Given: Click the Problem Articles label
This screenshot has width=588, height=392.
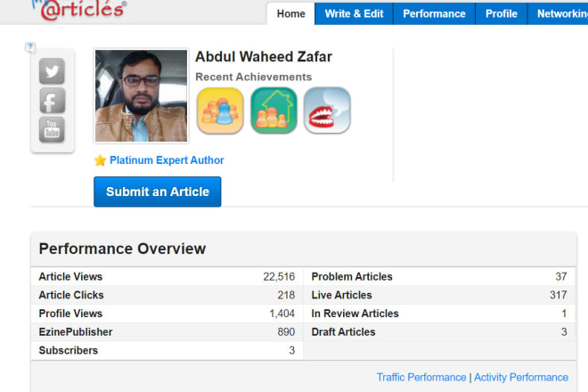Looking at the screenshot, I should click(352, 276).
